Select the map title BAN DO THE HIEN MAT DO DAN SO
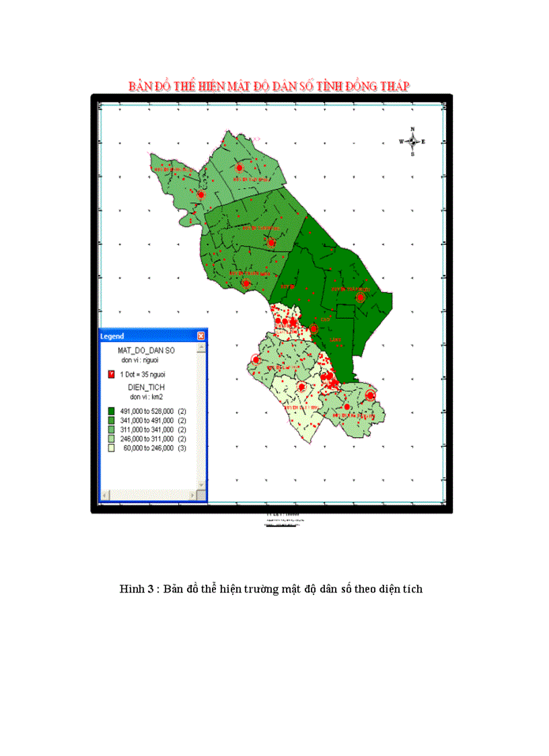The height and width of the screenshot is (756, 549). (x=274, y=83)
